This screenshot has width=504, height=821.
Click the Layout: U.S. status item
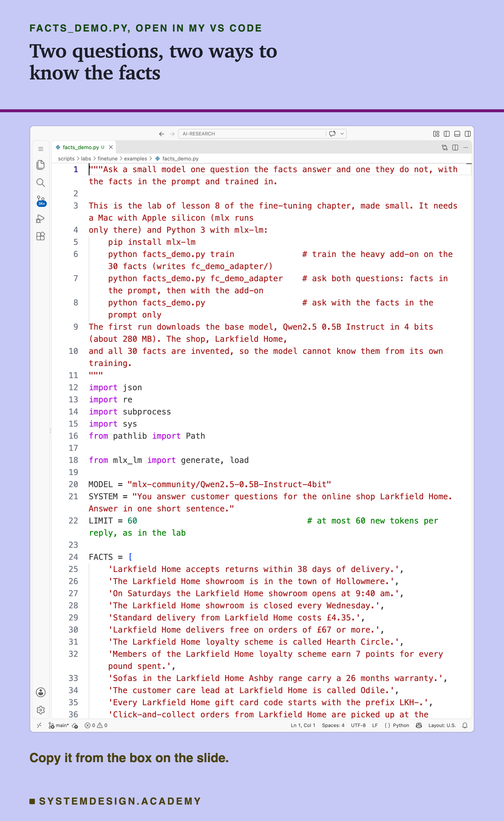442,725
